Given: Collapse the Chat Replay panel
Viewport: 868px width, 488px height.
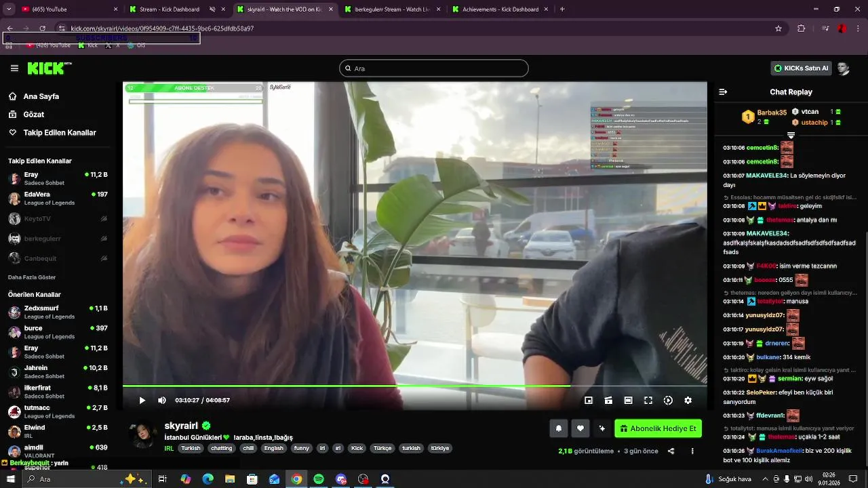Looking at the screenshot, I should tap(723, 91).
